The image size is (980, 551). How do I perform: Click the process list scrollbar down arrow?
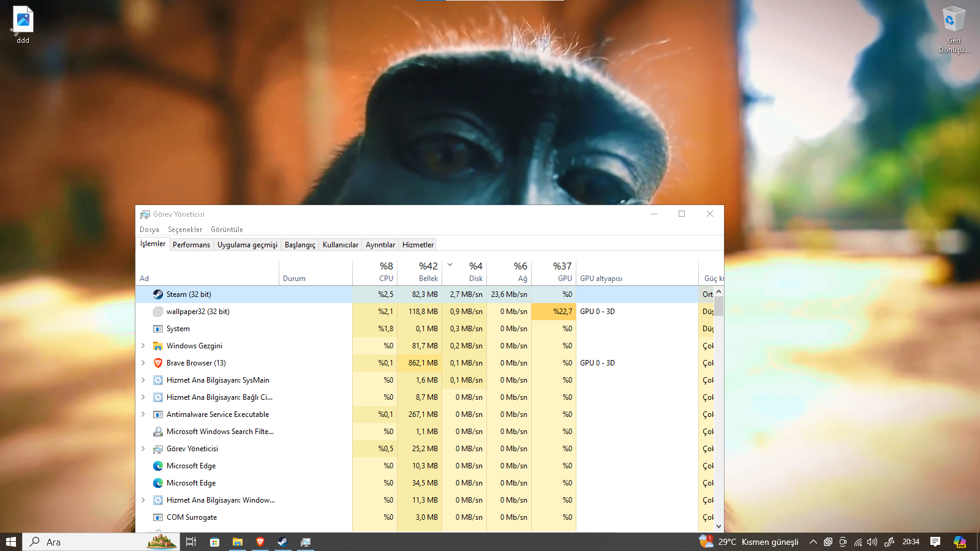(x=718, y=527)
